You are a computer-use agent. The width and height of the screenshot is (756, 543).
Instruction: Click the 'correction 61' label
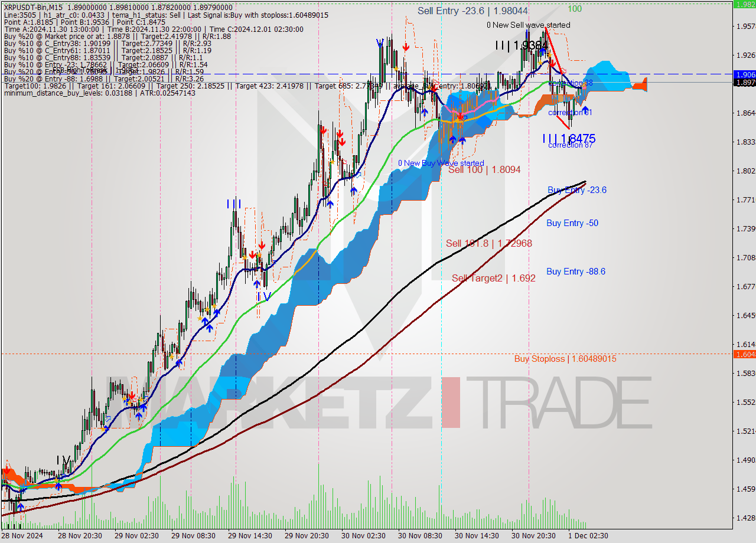coord(570,112)
